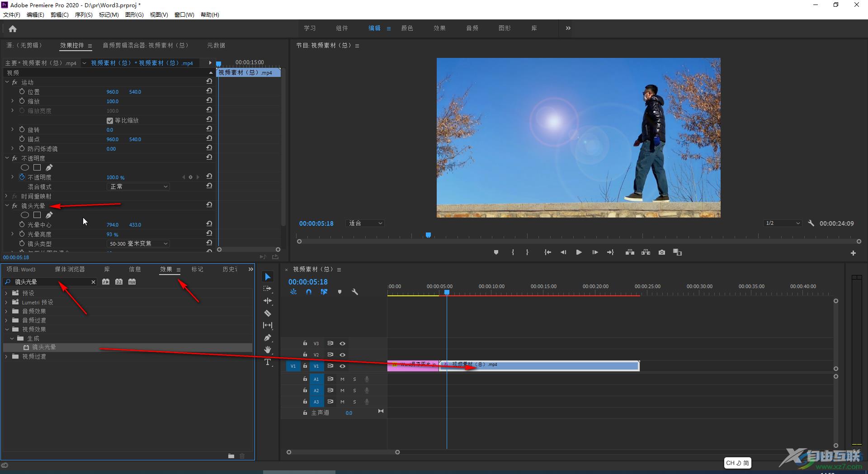The height and width of the screenshot is (474, 868).
Task: Select the Pen tool in tools panel
Action: tap(268, 337)
